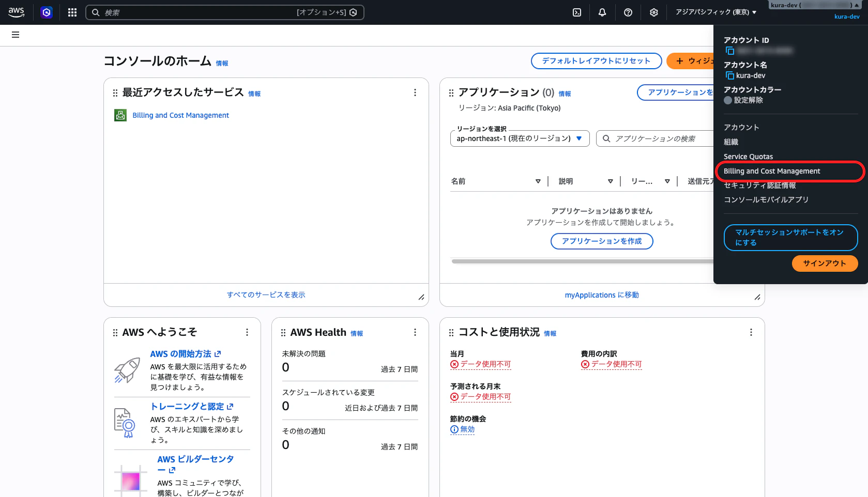This screenshot has height=497, width=868.
Task: Grab the drag handle of AWS へようこそ widget
Action: (x=115, y=333)
